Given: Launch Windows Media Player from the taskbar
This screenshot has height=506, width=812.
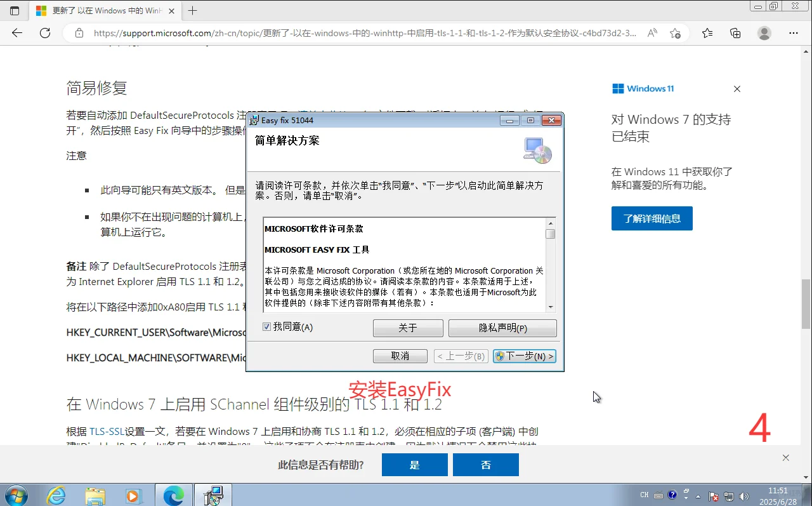Looking at the screenshot, I should pos(133,495).
